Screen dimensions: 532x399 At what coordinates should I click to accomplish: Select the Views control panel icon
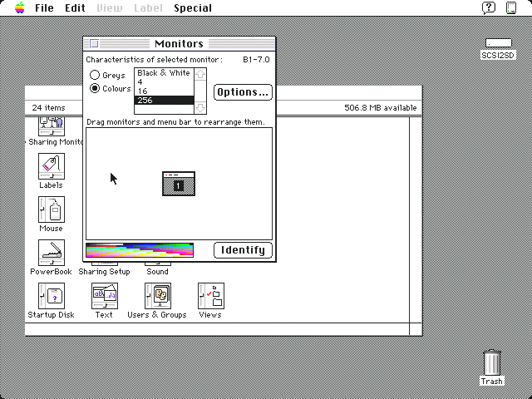211,296
